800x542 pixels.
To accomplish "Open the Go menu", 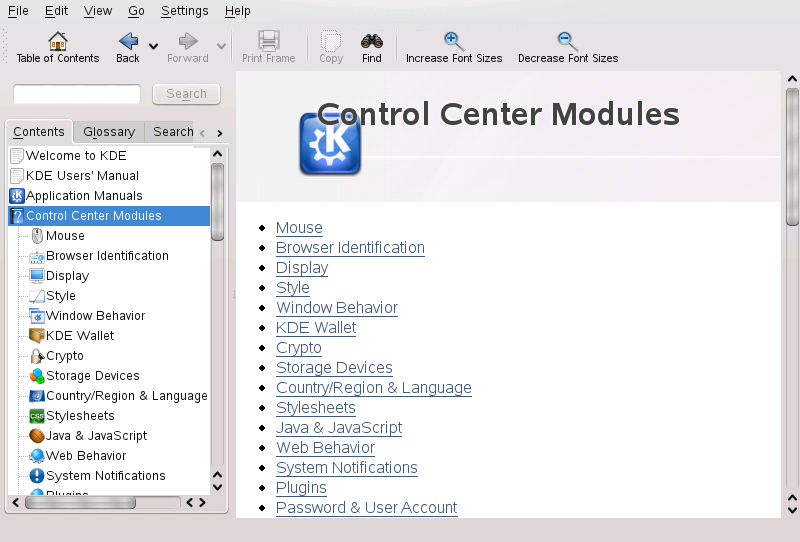I will (x=136, y=11).
